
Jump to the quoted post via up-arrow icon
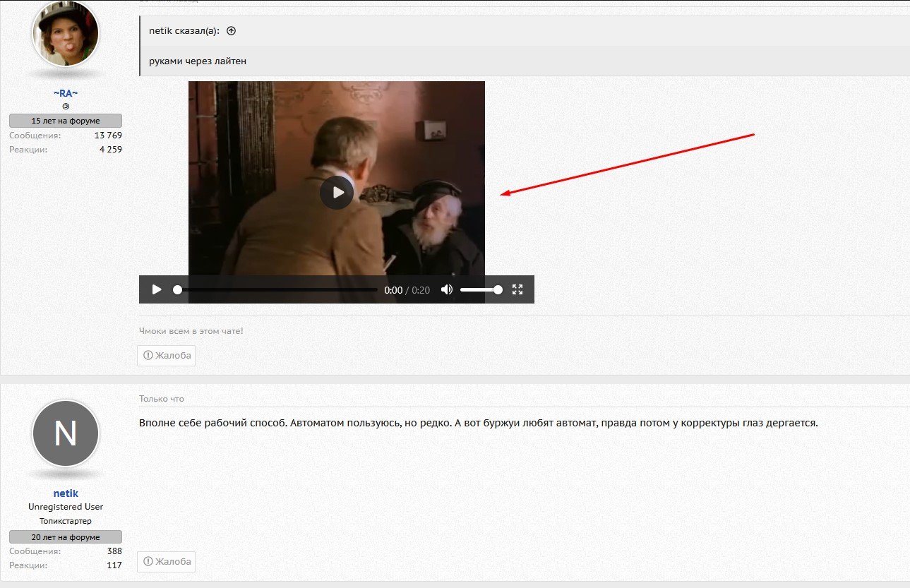click(231, 31)
